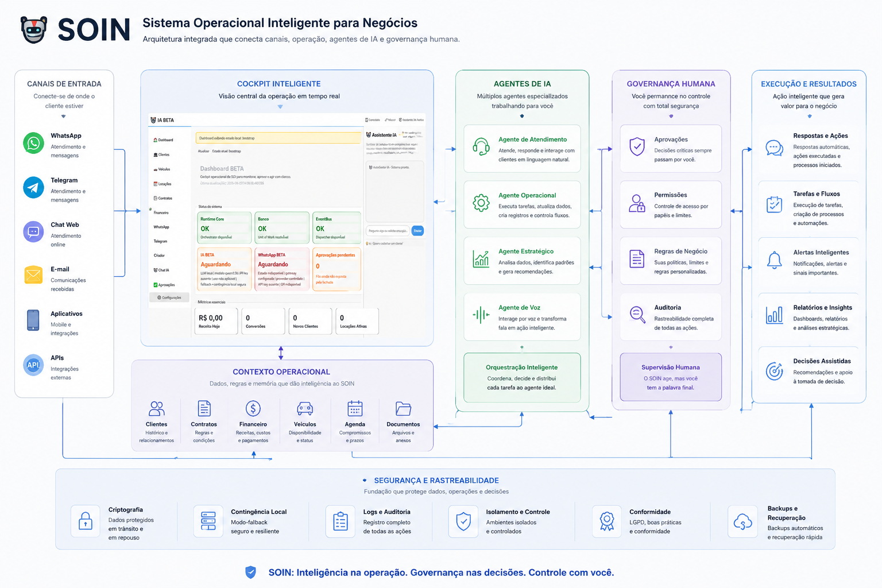Click the Telegram paper-plane icon in Canais de Entrada

[33, 188]
